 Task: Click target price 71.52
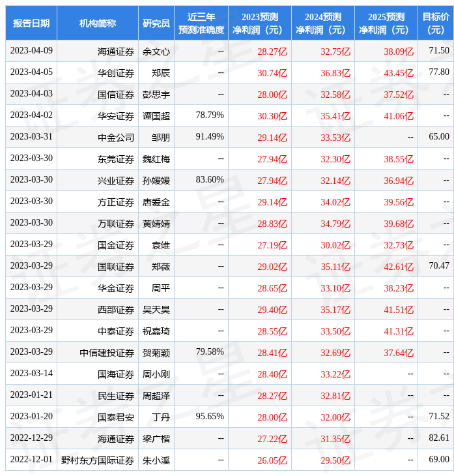(x=439, y=417)
